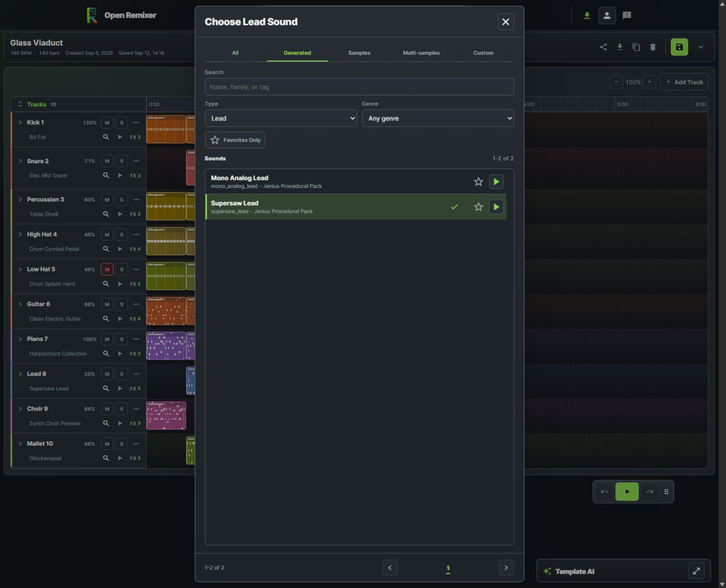
Task: Open the Type dropdown set to Lead
Action: pos(281,118)
